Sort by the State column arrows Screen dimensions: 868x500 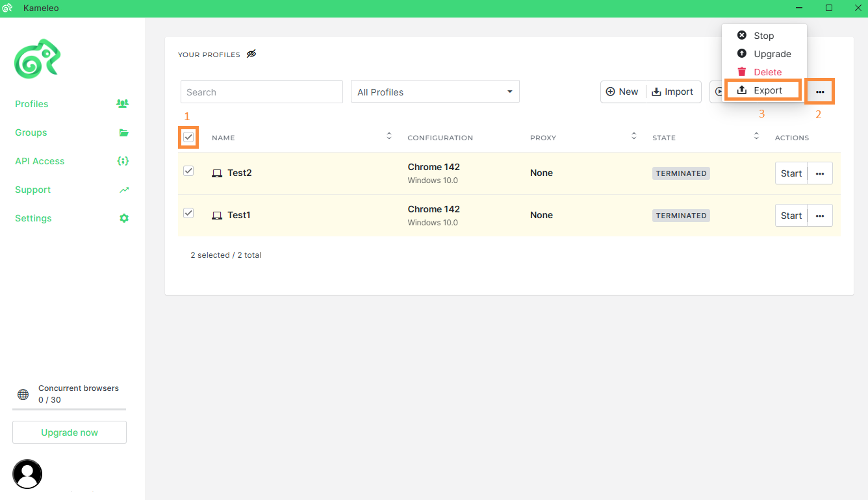[x=756, y=136]
